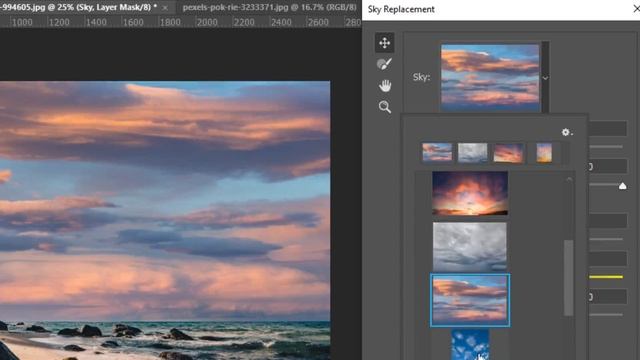Image resolution: width=640 pixels, height=360 pixels.
Task: Select the Sky Move tool
Action: [384, 42]
